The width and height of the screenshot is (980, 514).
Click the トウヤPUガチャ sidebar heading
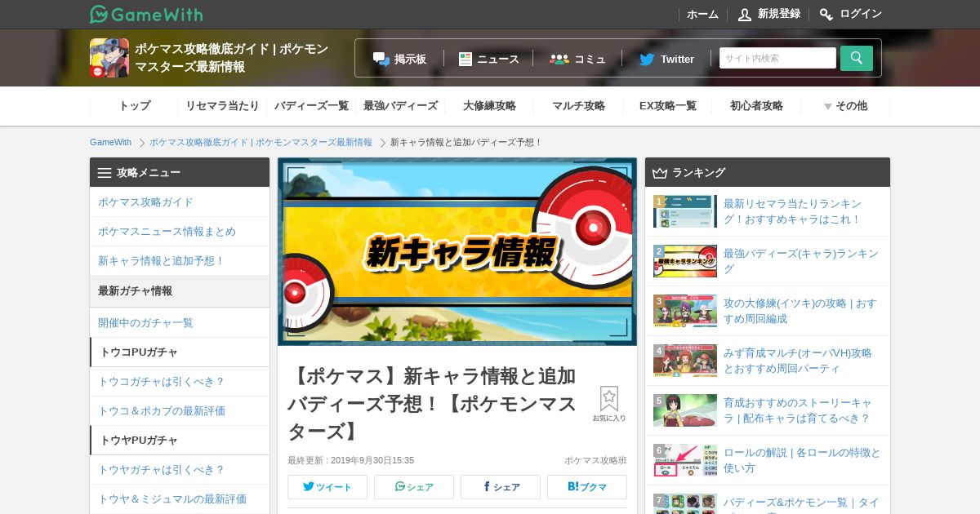(180, 441)
